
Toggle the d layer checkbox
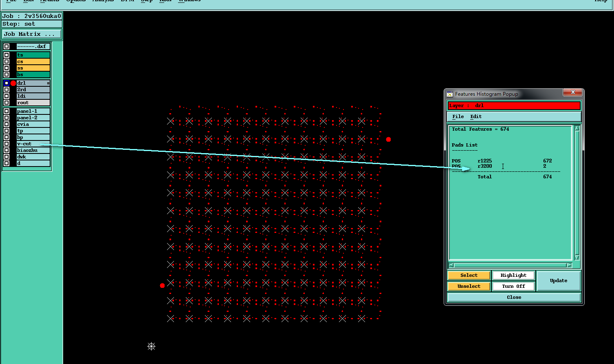coord(7,163)
